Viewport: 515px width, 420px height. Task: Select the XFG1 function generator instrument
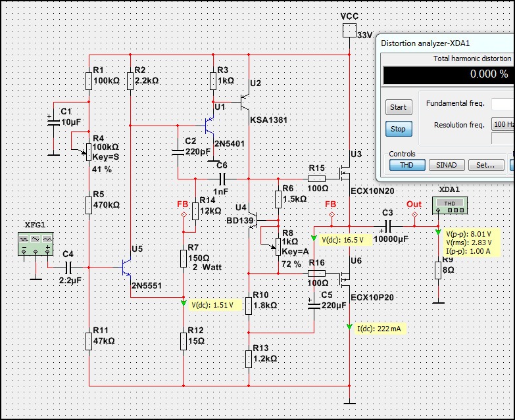point(36,244)
